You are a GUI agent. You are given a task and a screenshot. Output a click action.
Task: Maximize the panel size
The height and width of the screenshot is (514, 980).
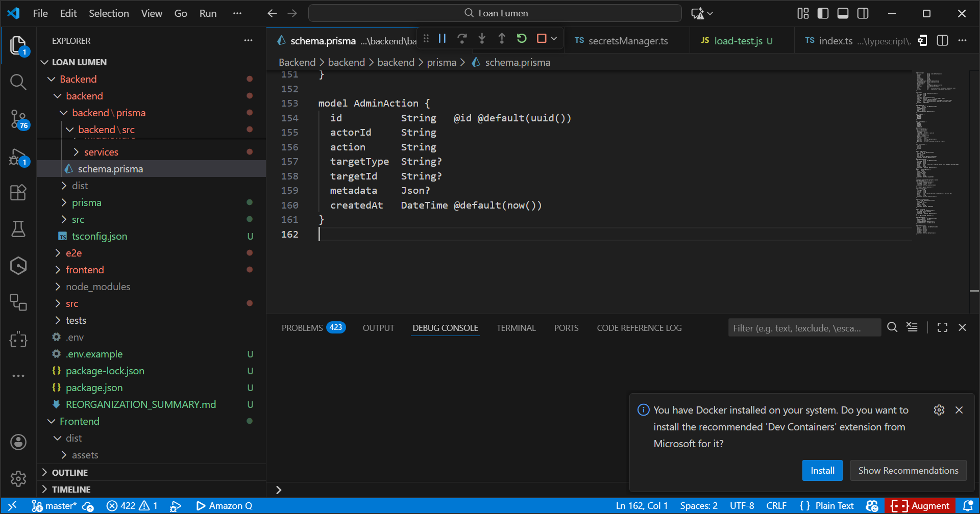[942, 328]
